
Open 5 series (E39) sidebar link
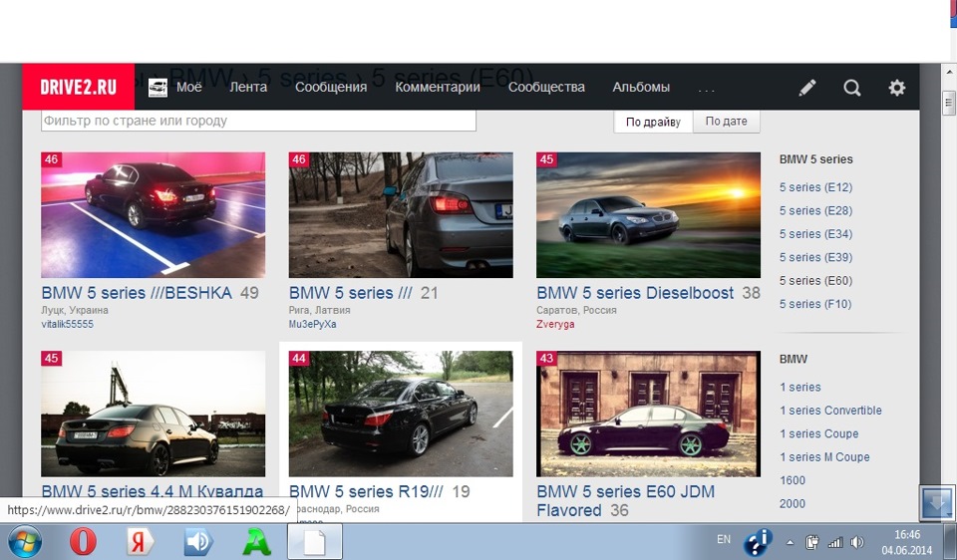tap(815, 257)
